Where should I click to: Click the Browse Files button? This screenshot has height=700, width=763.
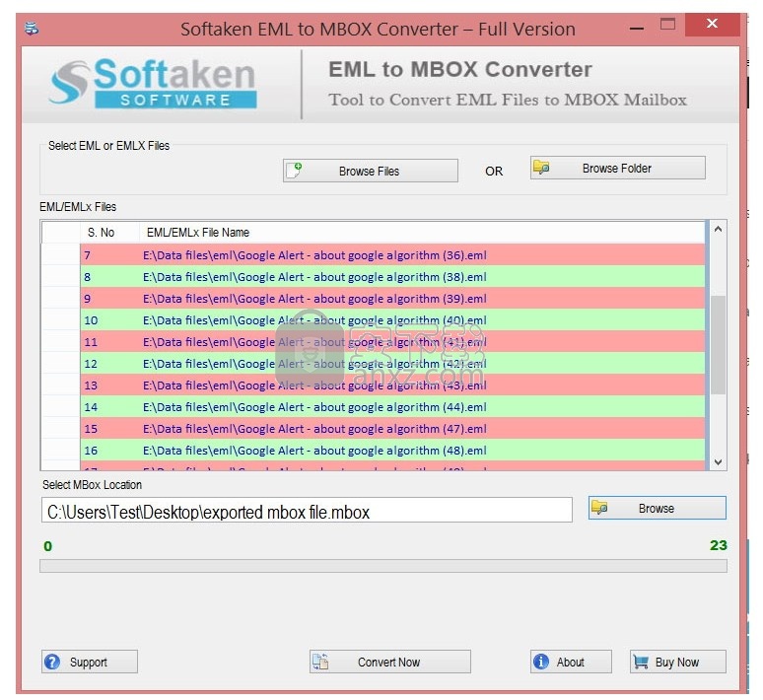[x=371, y=171]
